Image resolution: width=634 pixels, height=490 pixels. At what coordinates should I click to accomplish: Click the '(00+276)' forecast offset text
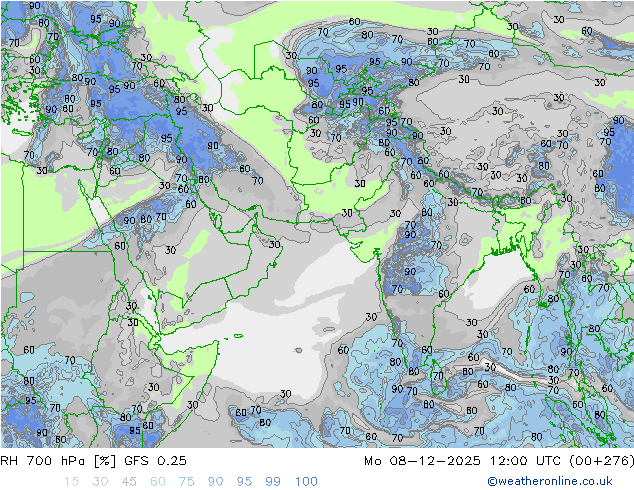(x=602, y=461)
